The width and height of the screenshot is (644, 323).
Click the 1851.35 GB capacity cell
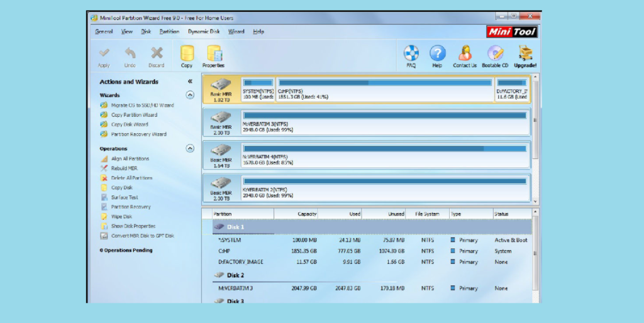304,251
